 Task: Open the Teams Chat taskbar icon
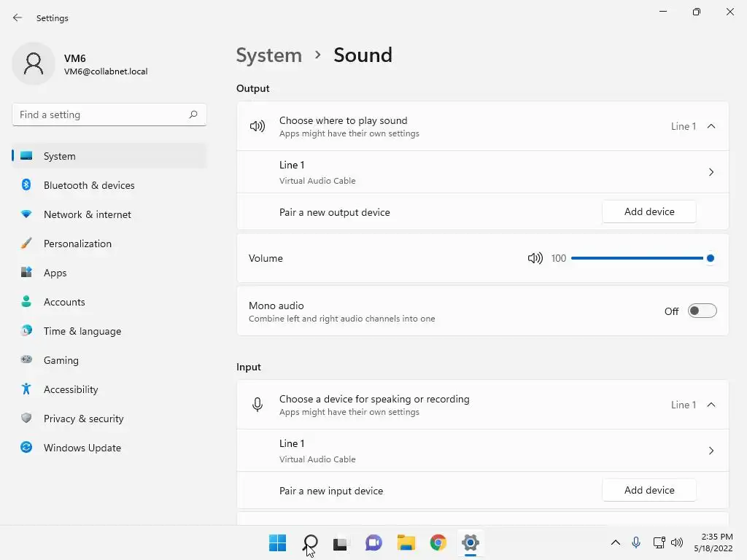pos(373,542)
